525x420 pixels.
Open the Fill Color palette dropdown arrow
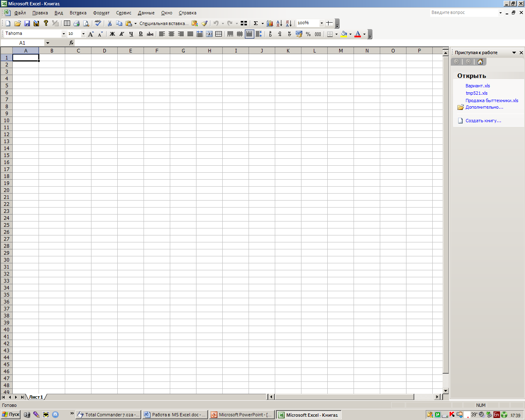click(350, 34)
